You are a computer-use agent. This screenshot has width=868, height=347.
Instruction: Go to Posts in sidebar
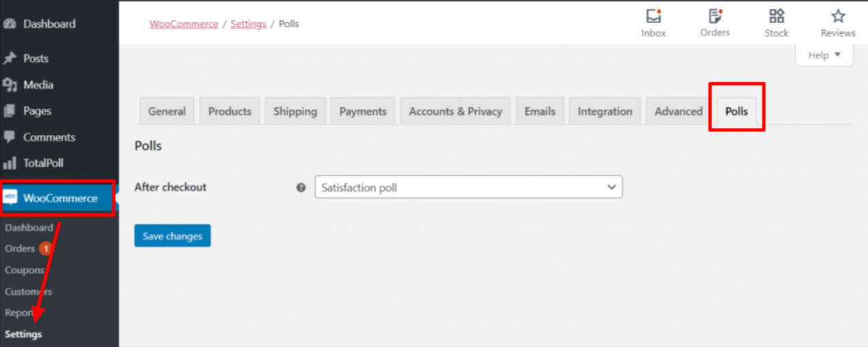pyautogui.click(x=35, y=59)
